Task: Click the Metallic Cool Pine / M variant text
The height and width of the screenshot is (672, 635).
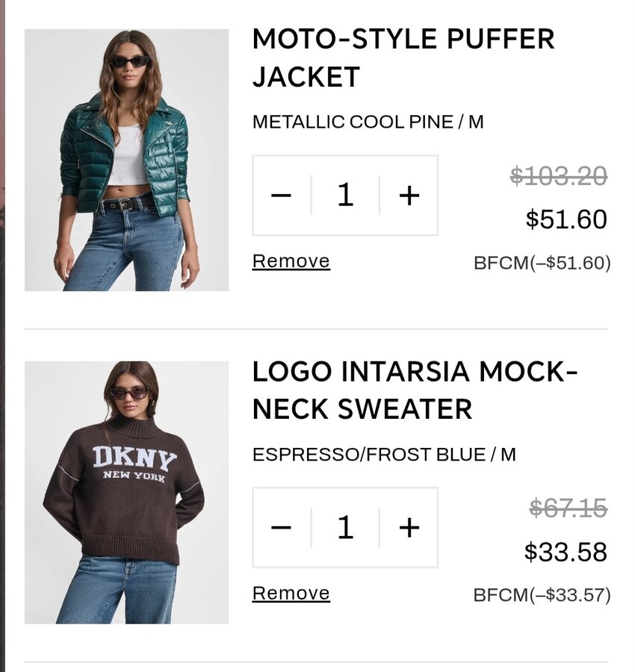Action: (368, 122)
